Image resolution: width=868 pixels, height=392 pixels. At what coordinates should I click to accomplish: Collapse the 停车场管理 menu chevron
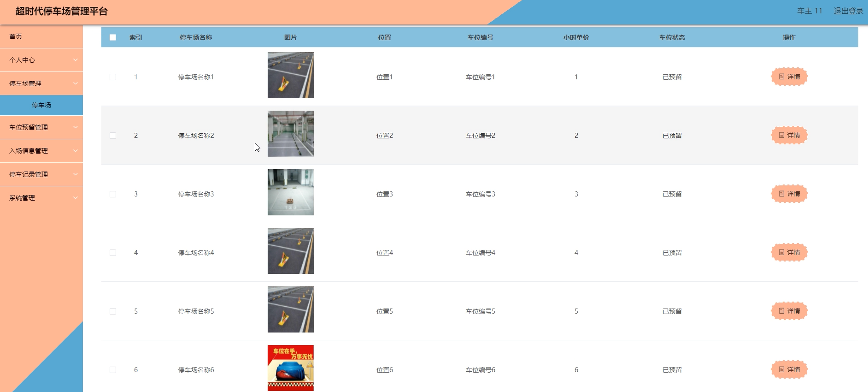tap(76, 83)
